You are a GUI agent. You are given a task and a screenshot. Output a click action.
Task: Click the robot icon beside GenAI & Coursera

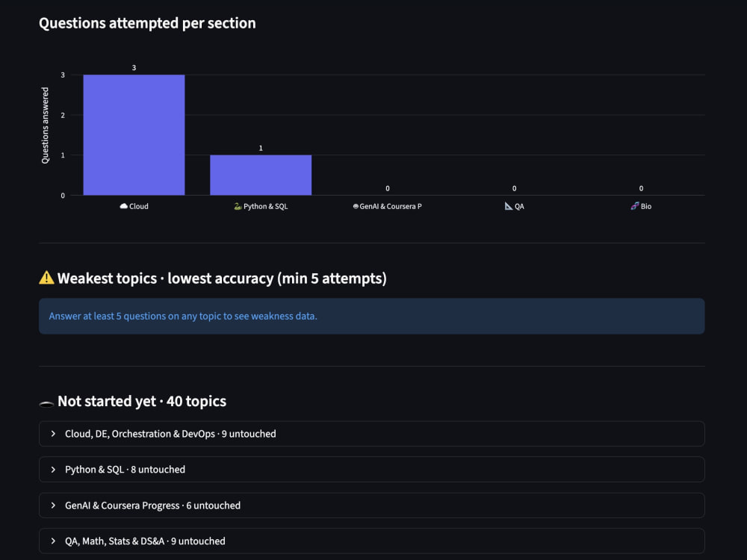pos(356,206)
